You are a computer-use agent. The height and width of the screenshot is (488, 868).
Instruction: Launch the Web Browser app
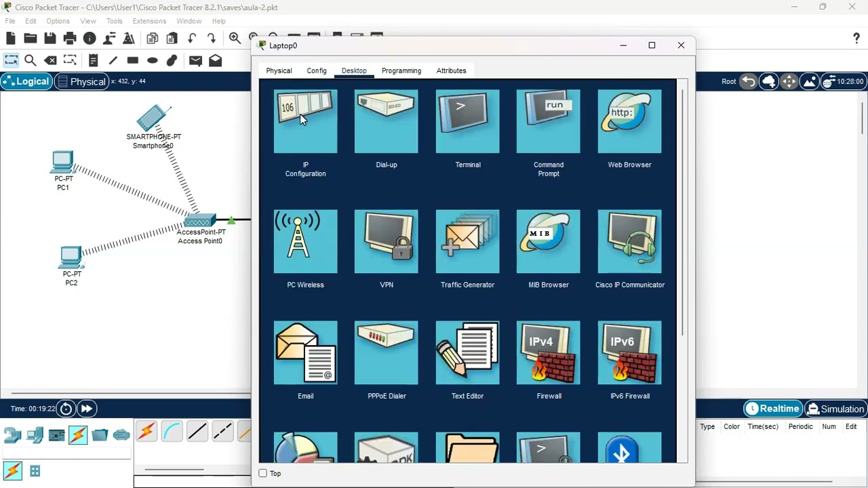[x=629, y=122]
